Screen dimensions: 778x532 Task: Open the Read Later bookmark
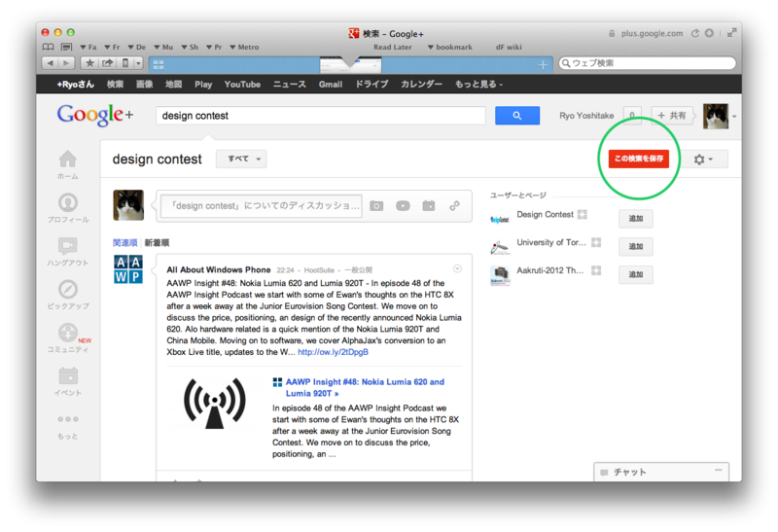pos(393,47)
